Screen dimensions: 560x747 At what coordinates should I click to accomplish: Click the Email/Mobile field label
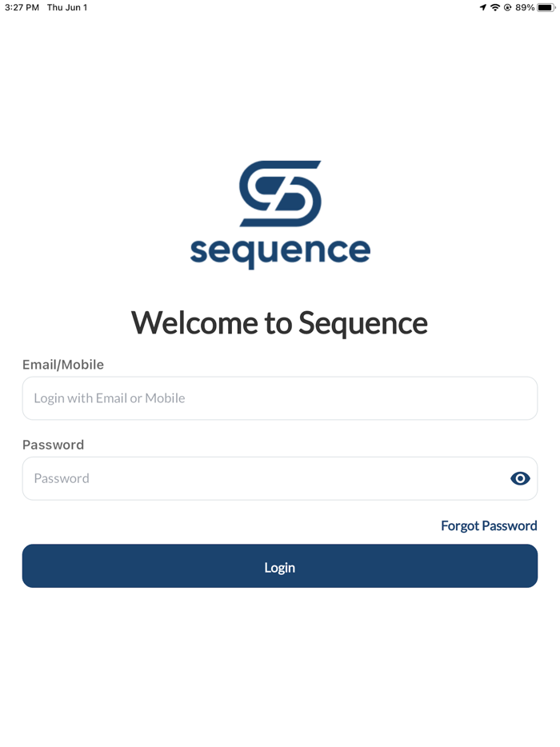click(62, 365)
